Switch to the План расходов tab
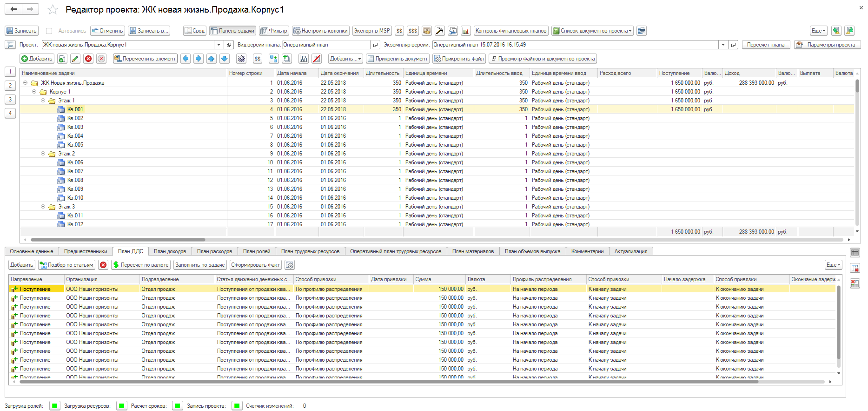 pyautogui.click(x=214, y=251)
